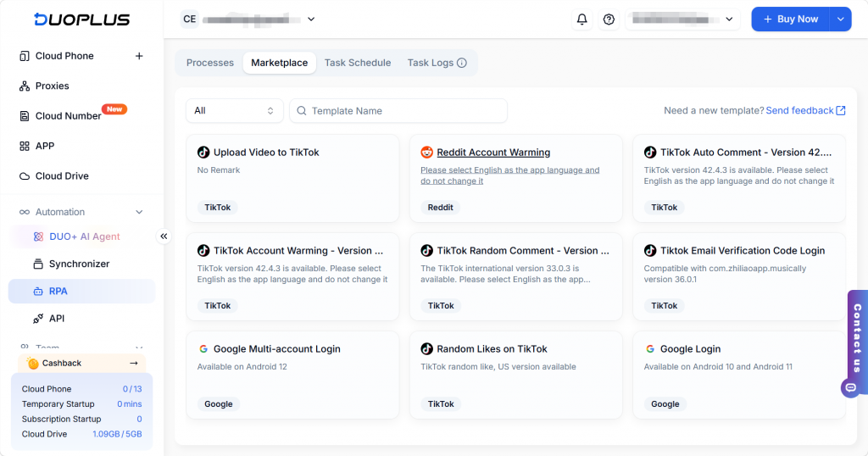This screenshot has width=868, height=456.
Task: Open the help question mark icon
Action: tap(609, 19)
